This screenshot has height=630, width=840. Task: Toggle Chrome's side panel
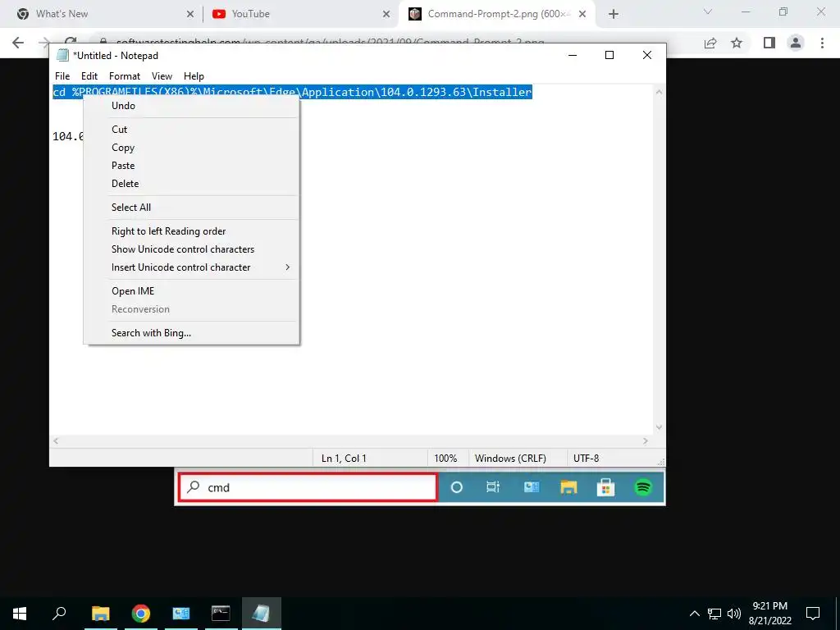click(769, 43)
